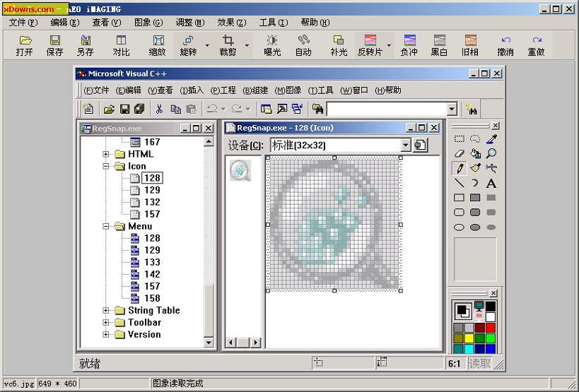Select the color picker eyedropper tool

click(491, 139)
